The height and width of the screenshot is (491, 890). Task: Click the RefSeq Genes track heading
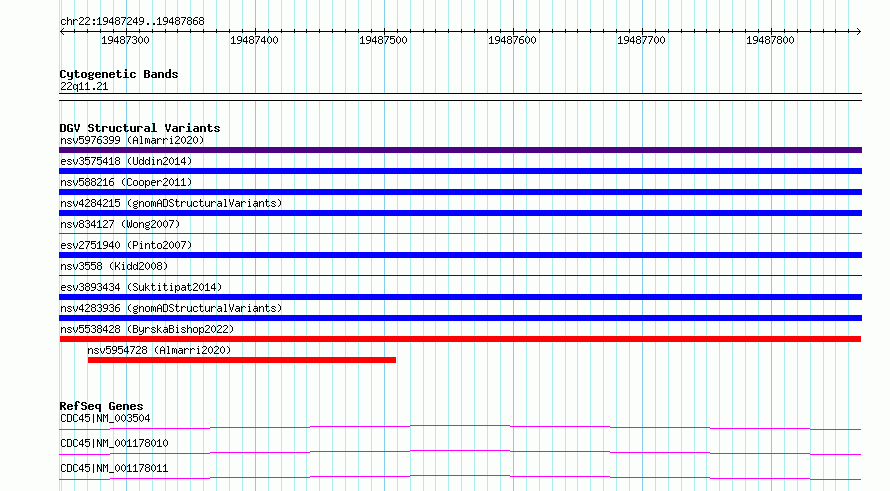[101, 406]
